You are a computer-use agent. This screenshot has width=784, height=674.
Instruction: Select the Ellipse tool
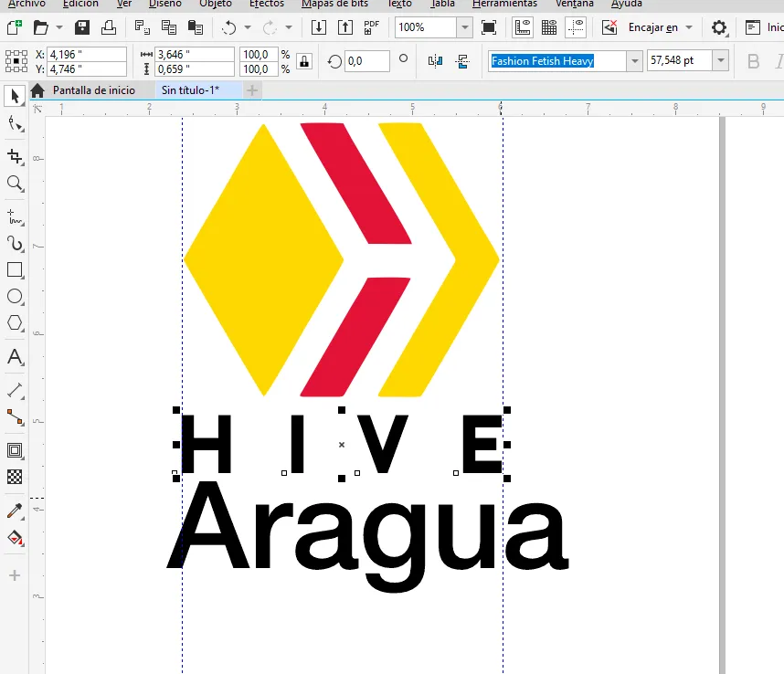click(15, 296)
